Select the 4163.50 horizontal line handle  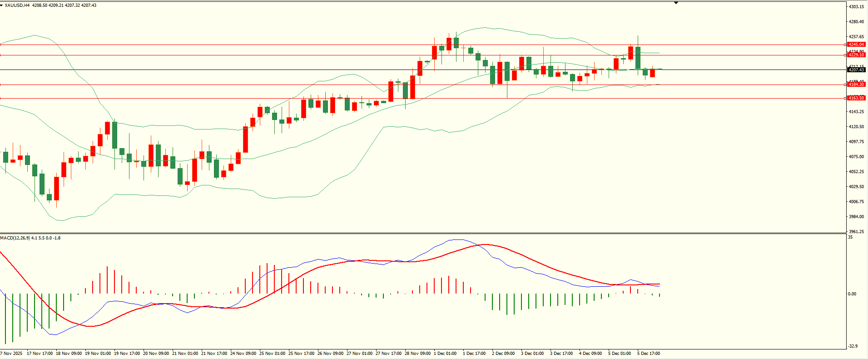[845, 98]
